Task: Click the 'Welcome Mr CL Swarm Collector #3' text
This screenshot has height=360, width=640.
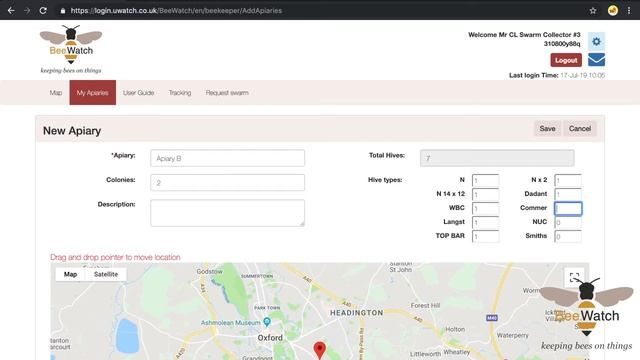Action: pos(524,35)
